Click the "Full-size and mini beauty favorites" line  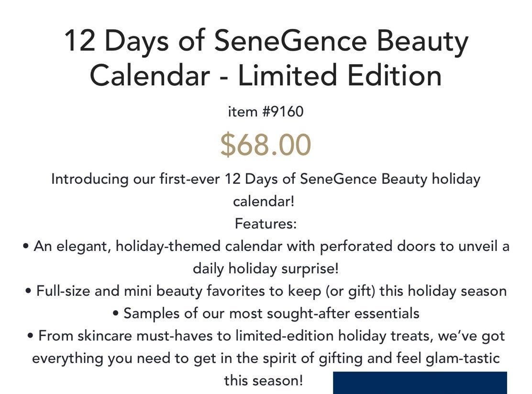pyautogui.click(x=271, y=292)
